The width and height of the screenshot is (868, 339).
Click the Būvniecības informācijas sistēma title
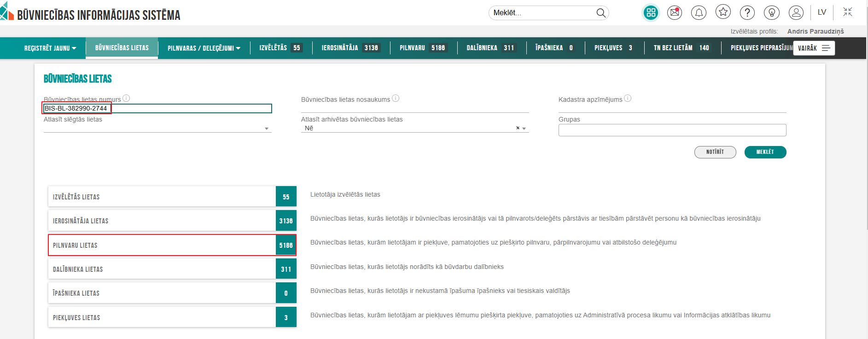[99, 15]
